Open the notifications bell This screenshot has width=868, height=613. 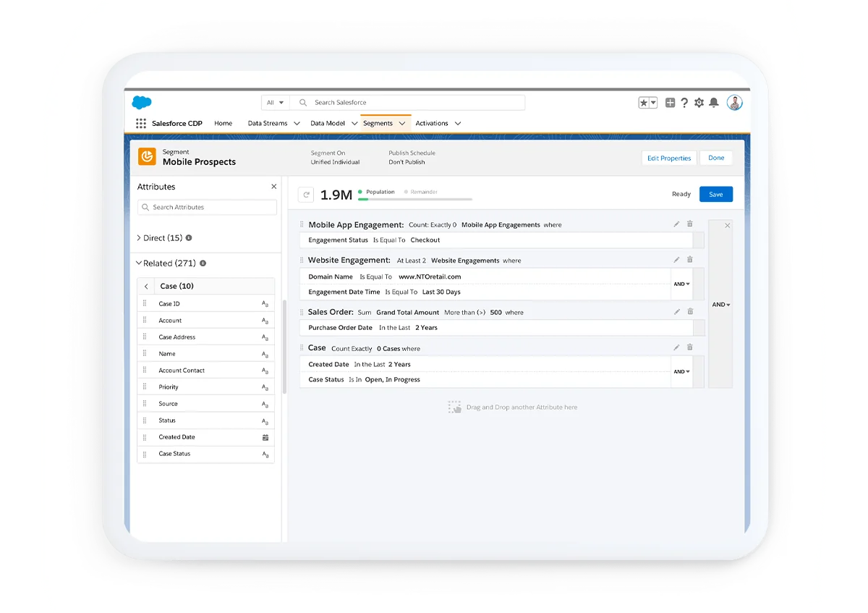click(x=714, y=103)
